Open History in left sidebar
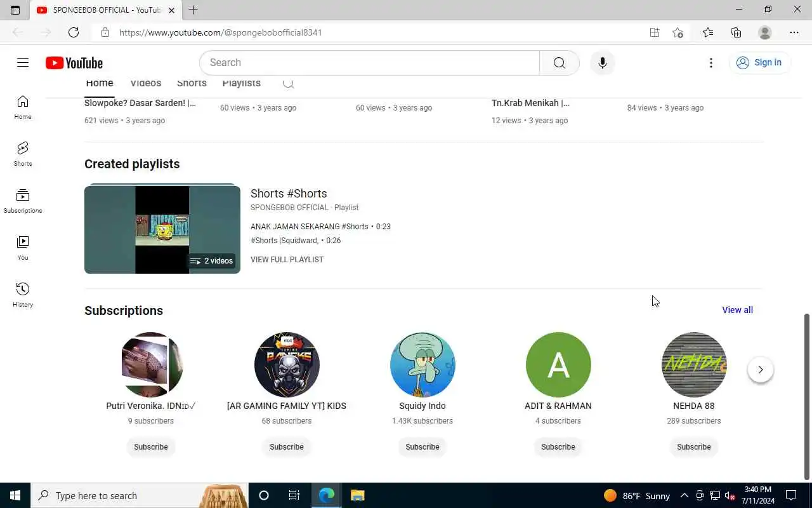 pos(23,295)
